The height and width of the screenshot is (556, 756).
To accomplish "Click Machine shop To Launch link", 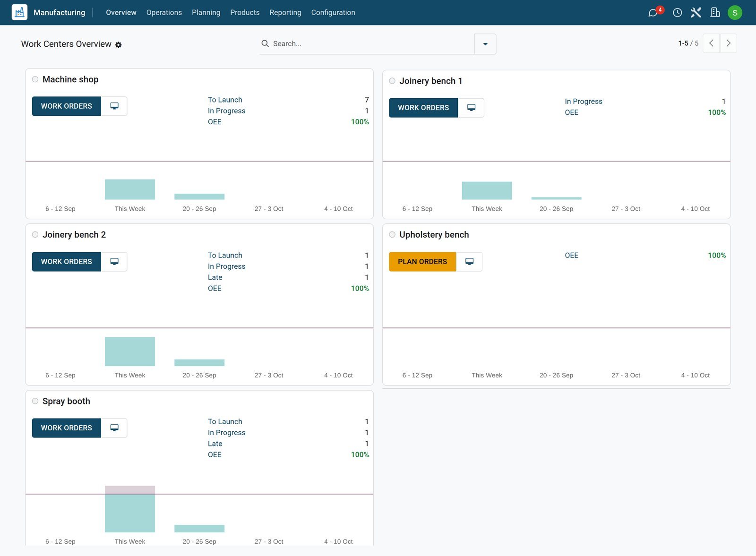I will [x=225, y=100].
